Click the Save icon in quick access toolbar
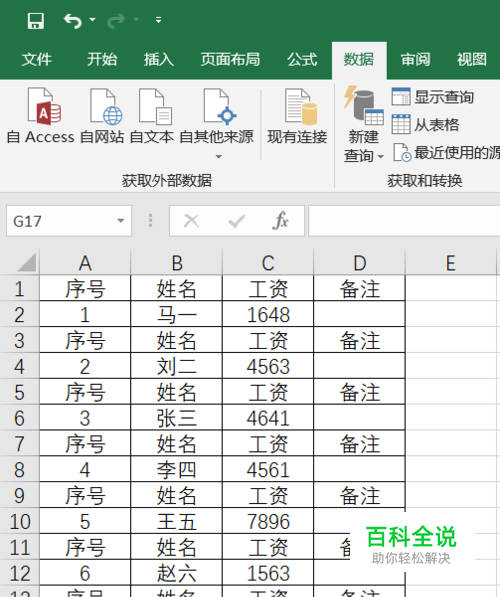 (36, 21)
